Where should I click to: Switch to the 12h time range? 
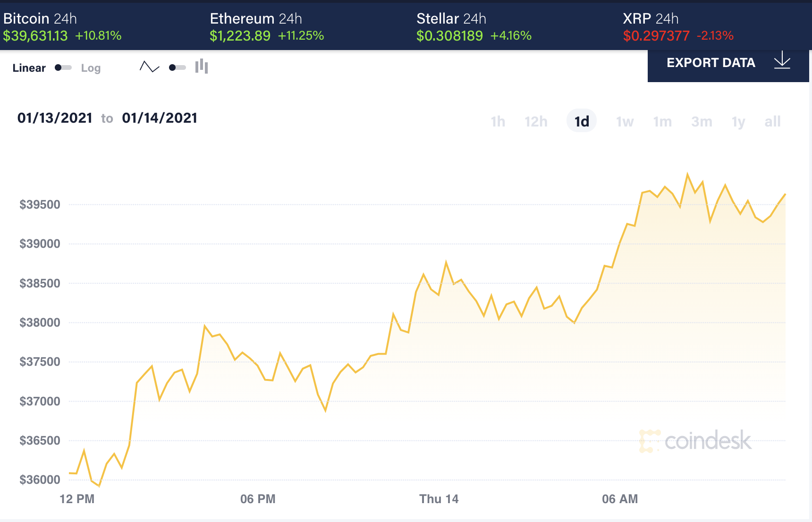click(x=536, y=122)
